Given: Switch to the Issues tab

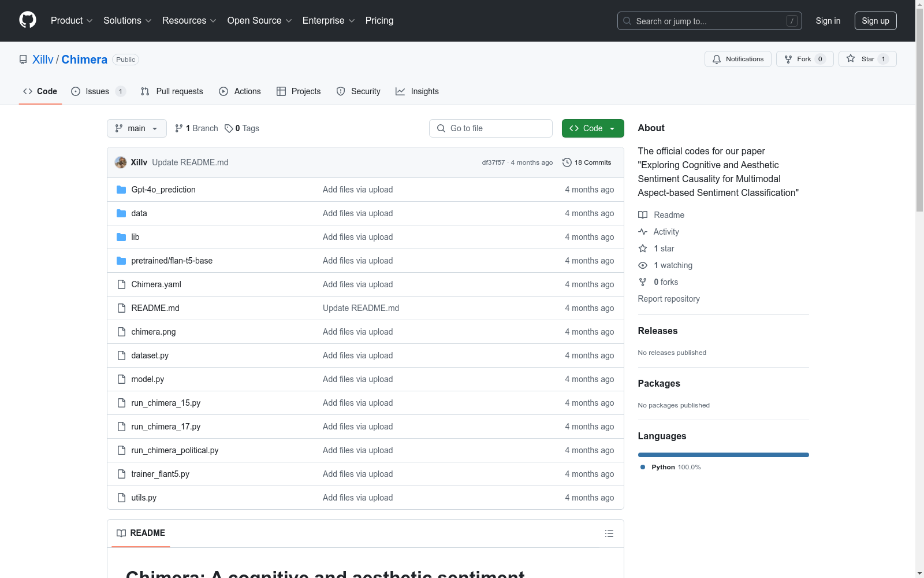Looking at the screenshot, I should click(98, 91).
